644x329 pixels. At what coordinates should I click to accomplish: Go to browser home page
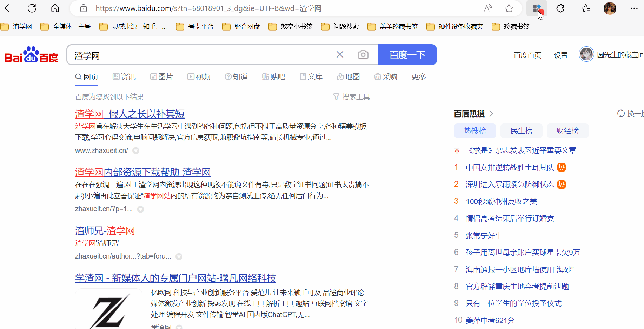click(55, 8)
